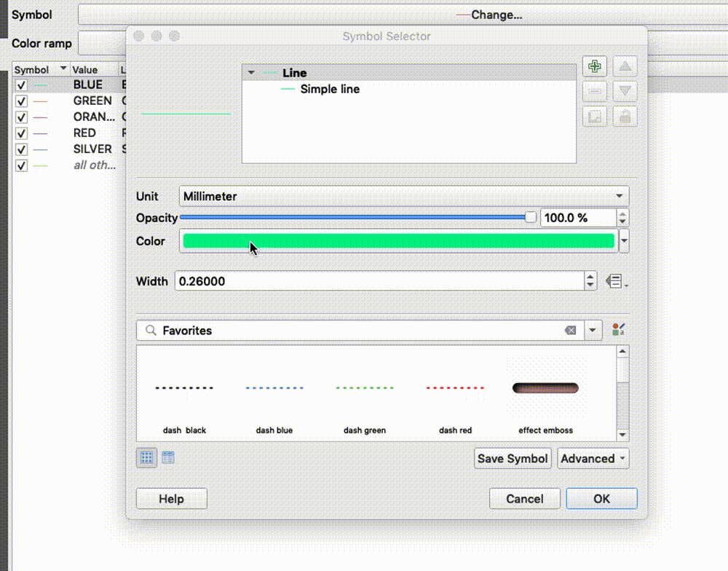Click the lock symbol layer icon

(x=625, y=116)
